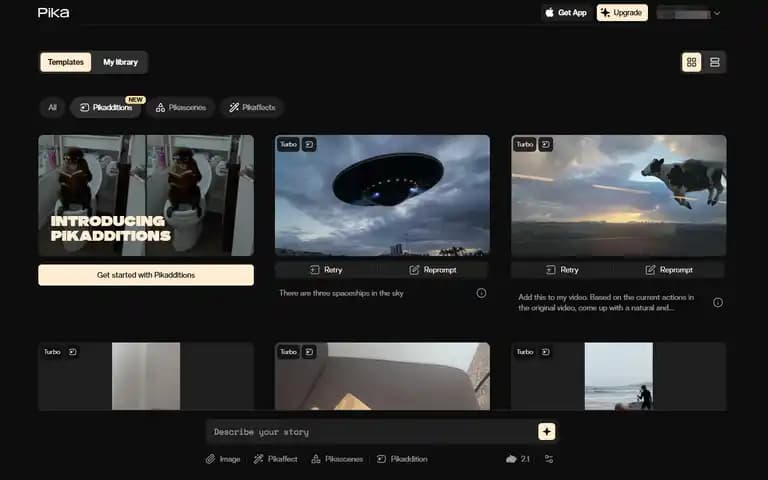
Task: Click Pikaddition badge icon on couch video
Action: (309, 352)
